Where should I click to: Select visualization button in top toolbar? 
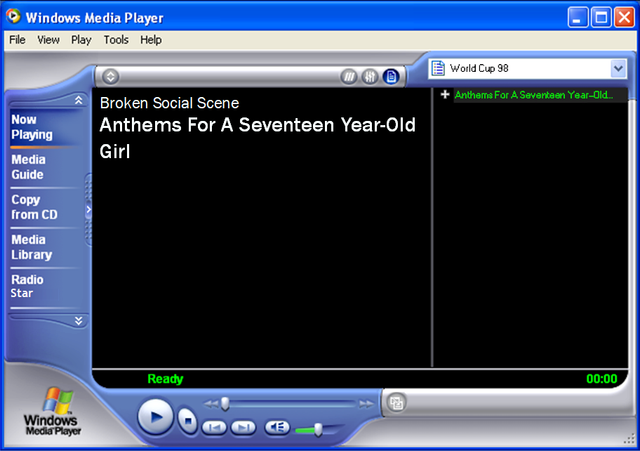point(349,76)
